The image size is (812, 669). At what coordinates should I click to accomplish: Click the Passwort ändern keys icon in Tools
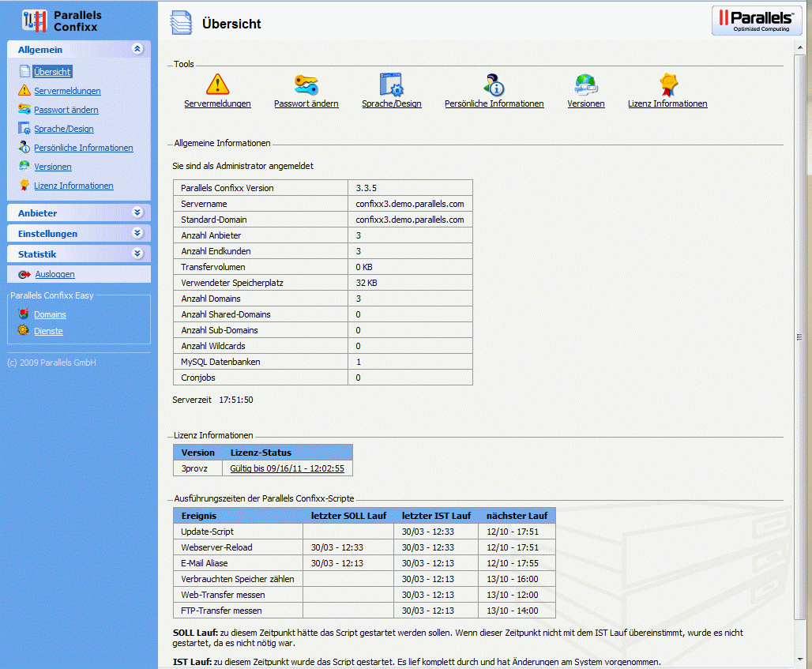306,85
